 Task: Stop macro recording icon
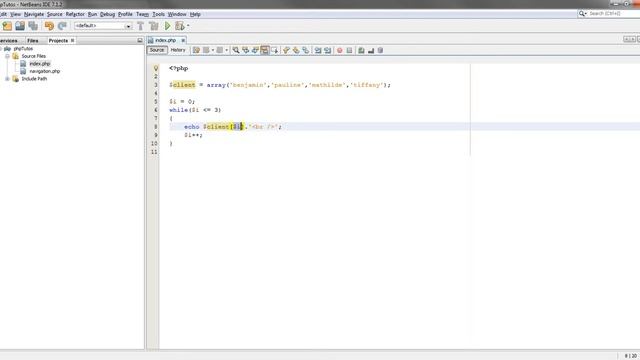pyautogui.click(x=349, y=50)
